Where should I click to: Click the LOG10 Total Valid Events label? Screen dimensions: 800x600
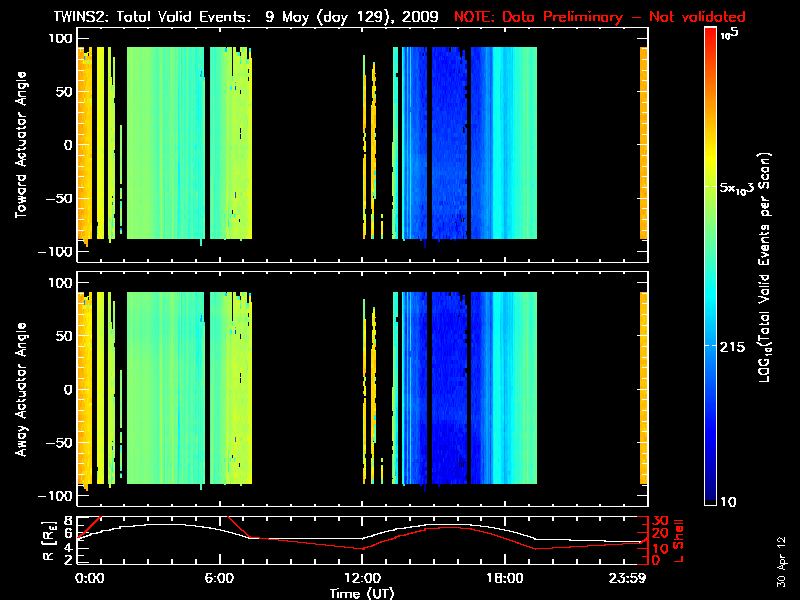766,267
